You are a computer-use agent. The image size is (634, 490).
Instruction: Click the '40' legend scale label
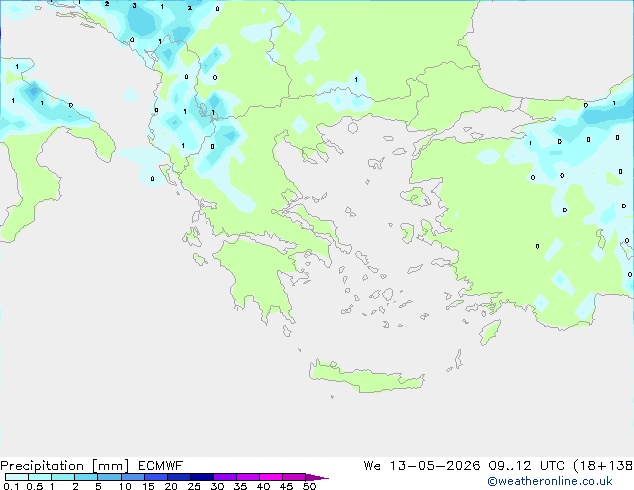point(263,486)
